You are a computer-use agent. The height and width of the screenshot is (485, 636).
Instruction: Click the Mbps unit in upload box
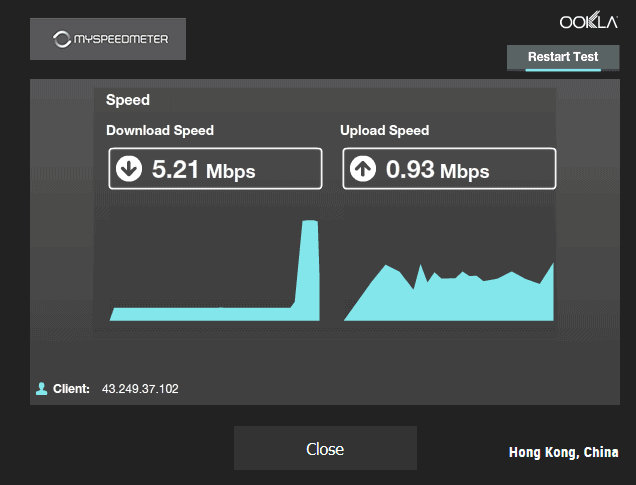(x=464, y=172)
